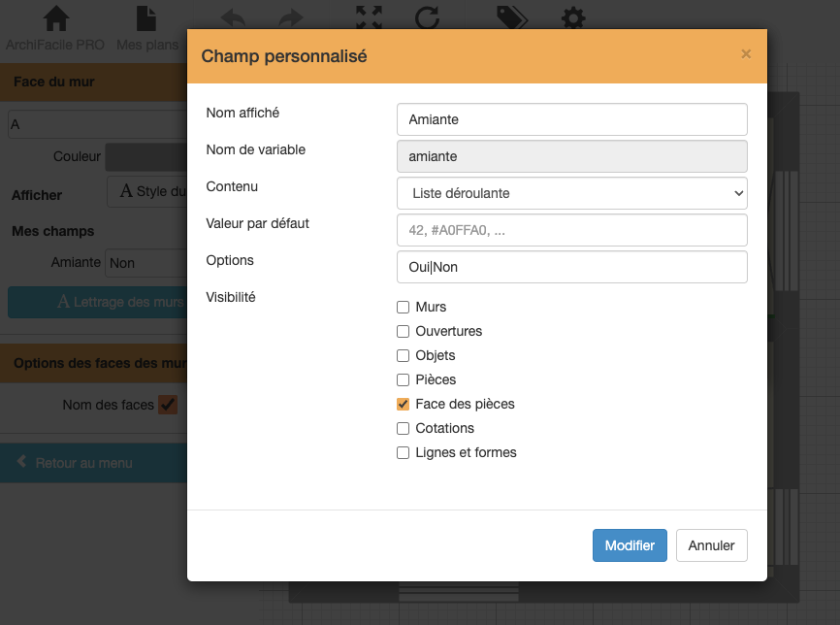This screenshot has width=840, height=625.
Task: Check the Lignes et formes option
Action: tap(403, 452)
